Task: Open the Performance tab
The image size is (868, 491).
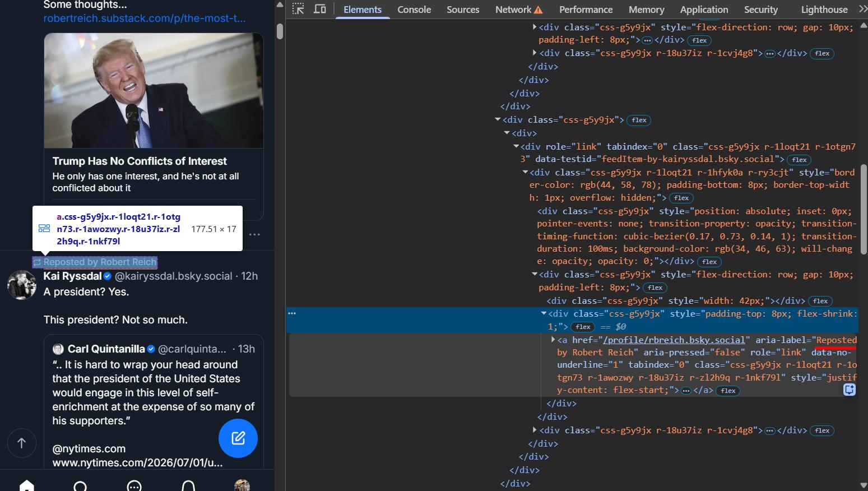Action: click(586, 10)
